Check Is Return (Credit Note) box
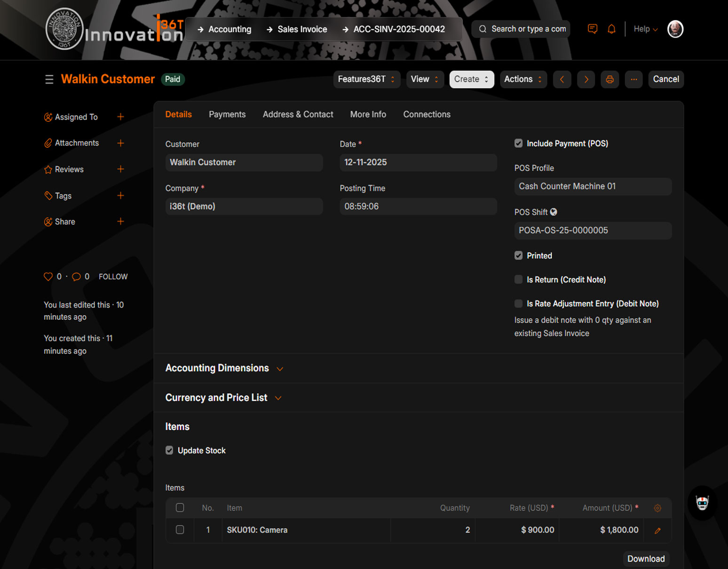 518,280
